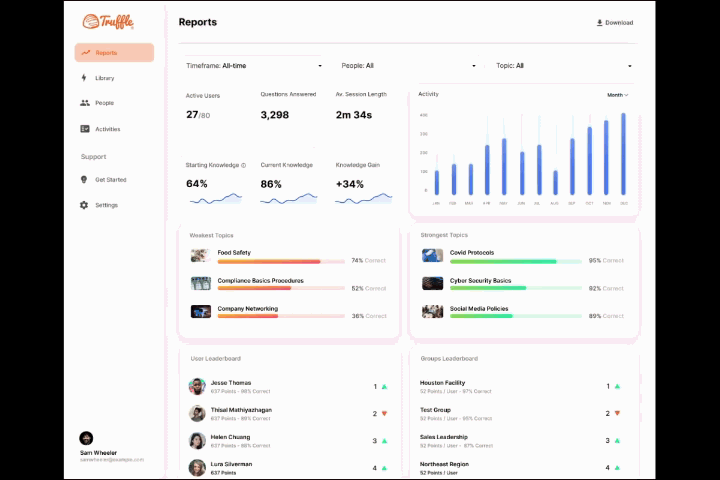This screenshot has width=720, height=480.
Task: Click the Get Started lightbulb icon
Action: pos(84,180)
